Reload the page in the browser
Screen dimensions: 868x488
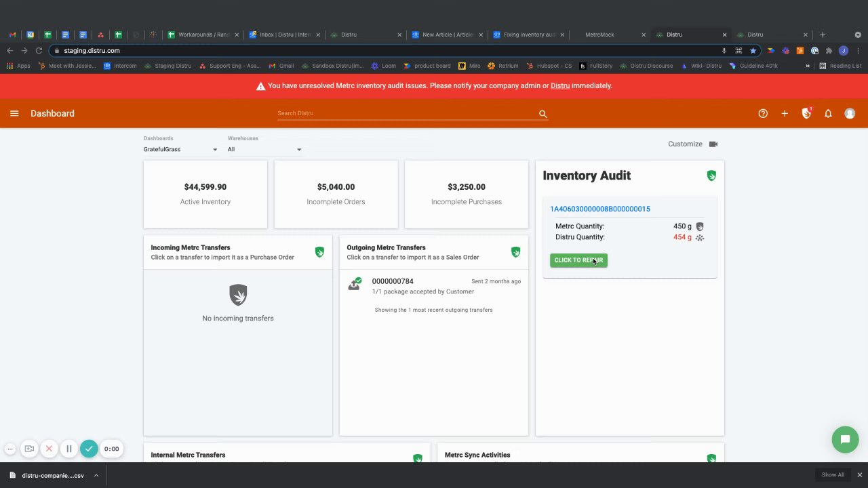click(x=39, y=50)
